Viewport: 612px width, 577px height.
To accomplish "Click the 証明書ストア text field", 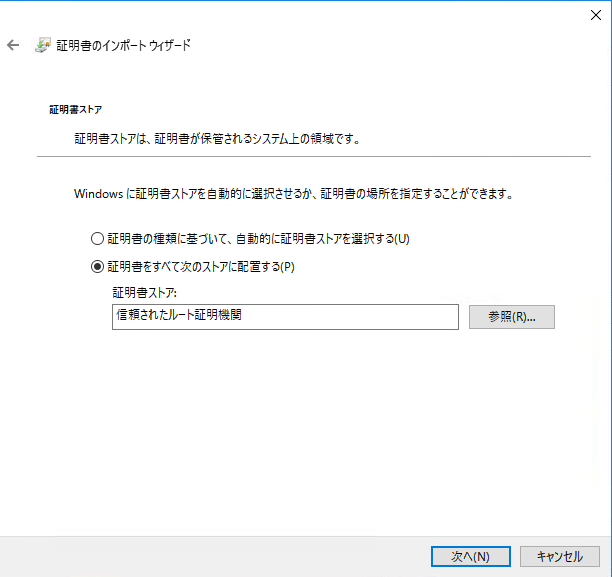I will click(x=285, y=317).
